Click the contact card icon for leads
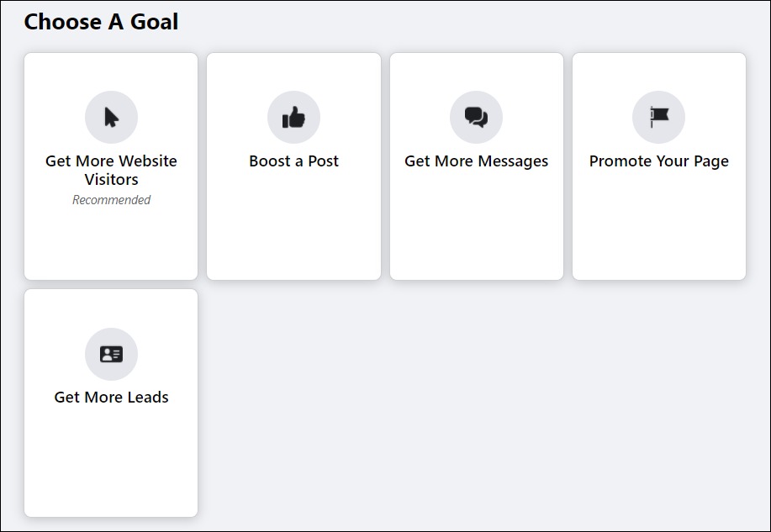Image resolution: width=771 pixels, height=532 pixels. point(111,354)
